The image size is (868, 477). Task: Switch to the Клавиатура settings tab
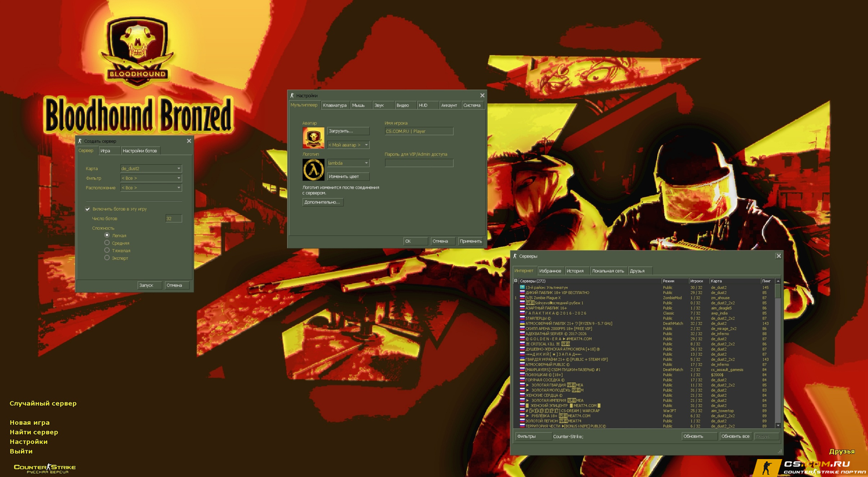point(335,105)
